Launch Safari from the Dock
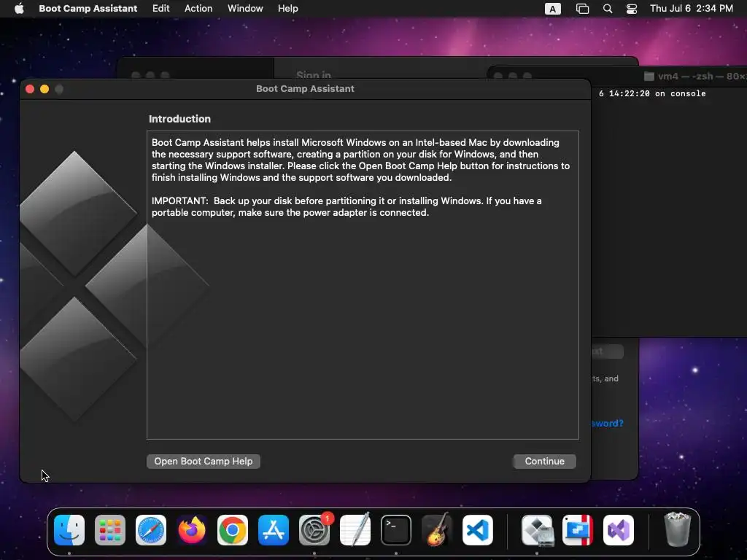Viewport: 747px width, 560px height. 151,530
